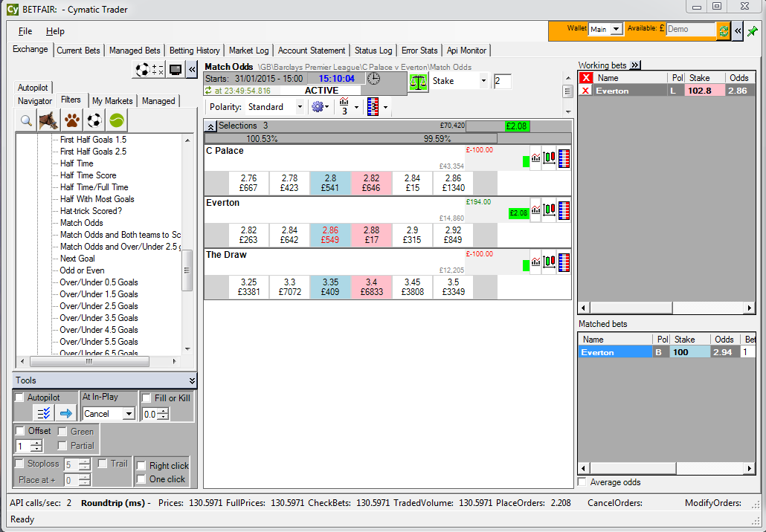Click the green pin icon

pyautogui.click(x=753, y=31)
